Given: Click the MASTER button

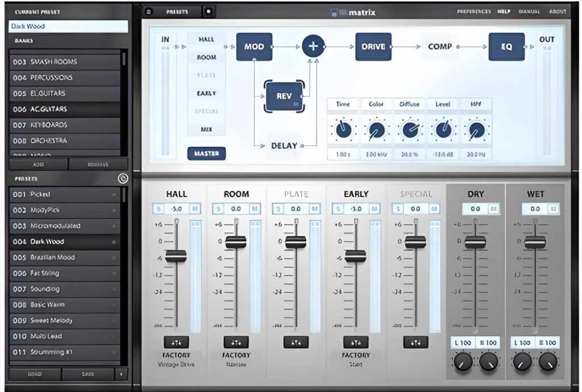Looking at the screenshot, I should 207,153.
